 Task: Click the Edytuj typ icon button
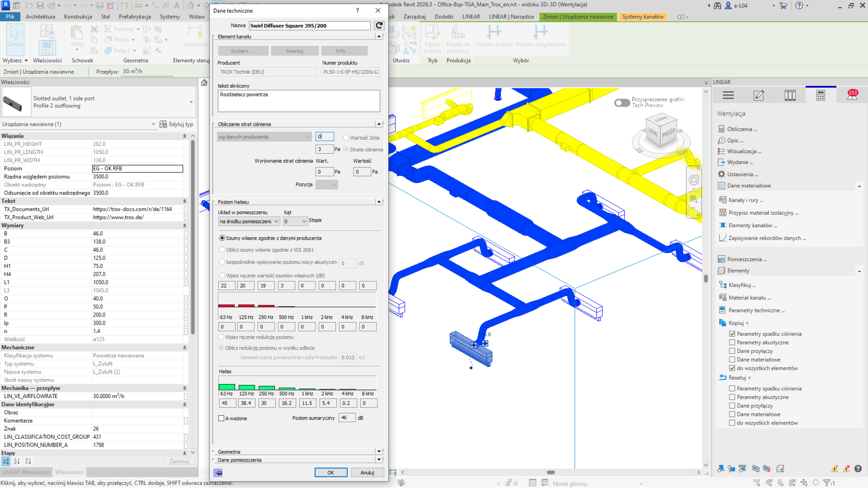coord(164,124)
